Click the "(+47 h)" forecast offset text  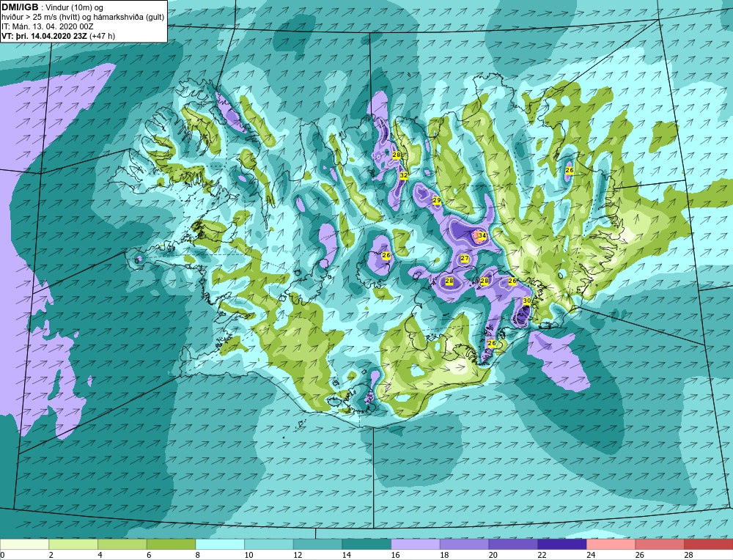[x=102, y=36]
